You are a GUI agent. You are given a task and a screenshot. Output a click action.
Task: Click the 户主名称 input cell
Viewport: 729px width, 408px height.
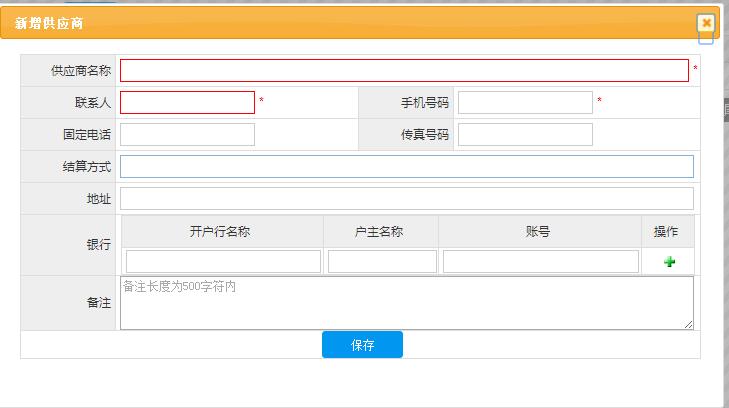pos(382,261)
